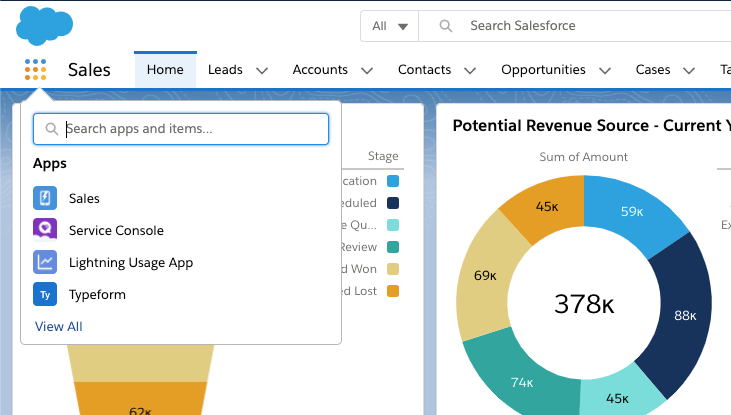Viewport: 731px width, 415px height.
Task: Click magnifier icon in apps search box
Action: [51, 129]
